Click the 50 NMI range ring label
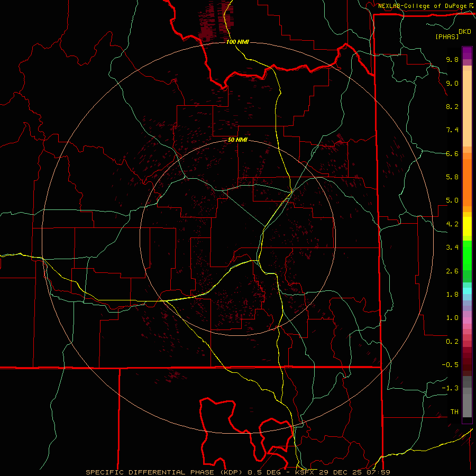 tap(237, 140)
